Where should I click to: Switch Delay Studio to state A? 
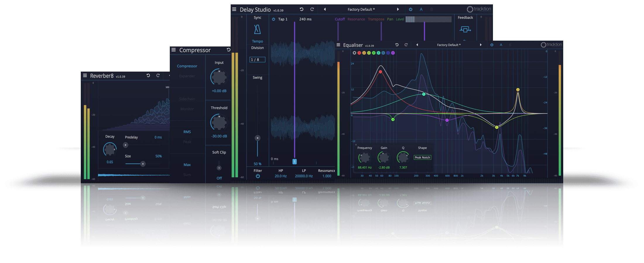(421, 9)
